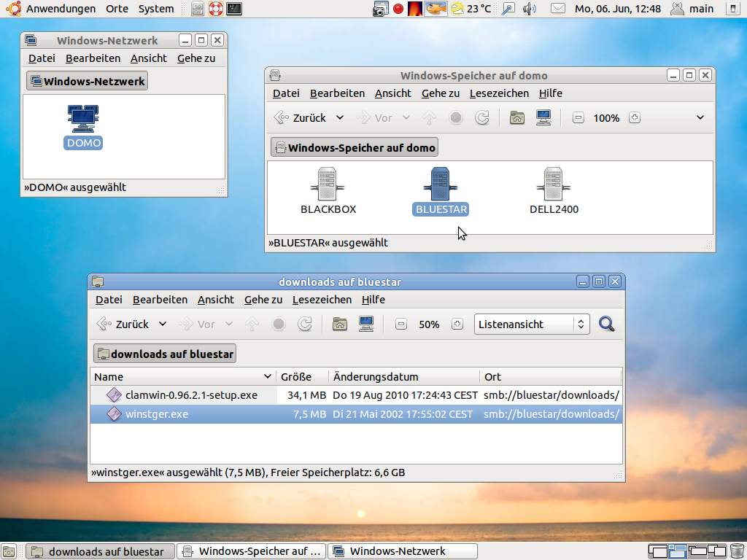Click the computer icon in Windows-Speicher toolbar
This screenshot has height=560, width=747.
tap(543, 118)
